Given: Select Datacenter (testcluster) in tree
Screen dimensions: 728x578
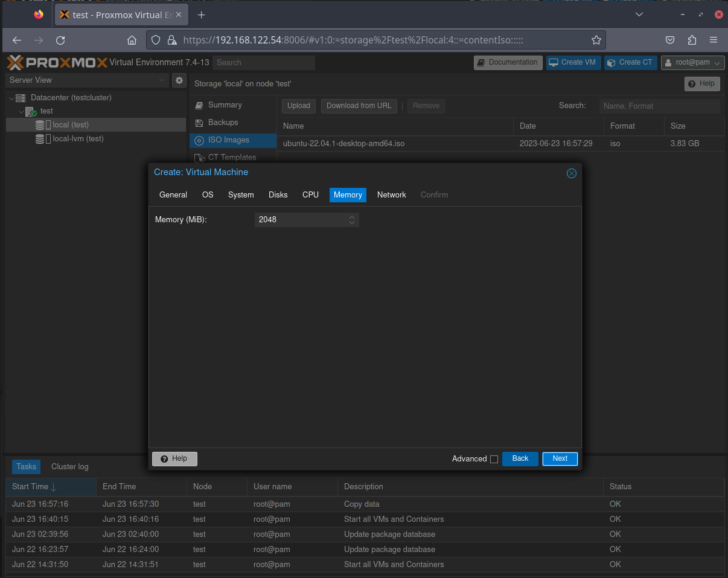Looking at the screenshot, I should tap(71, 98).
